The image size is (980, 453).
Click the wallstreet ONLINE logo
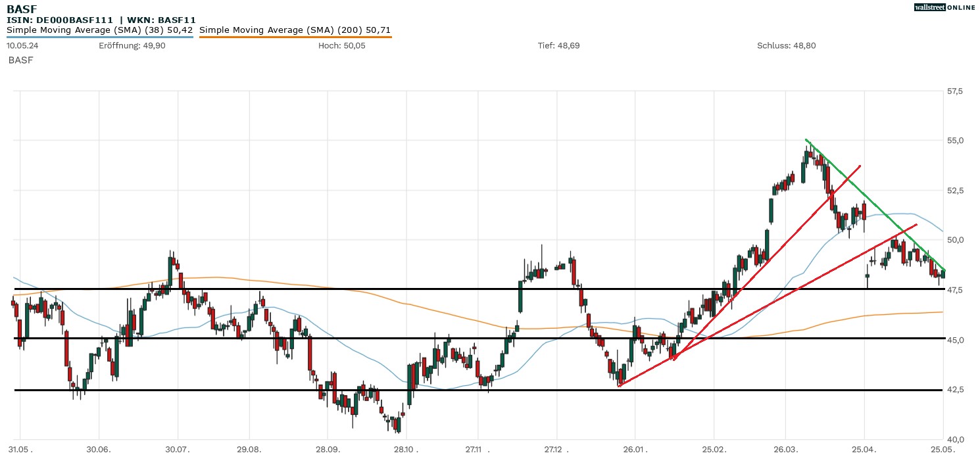click(944, 7)
